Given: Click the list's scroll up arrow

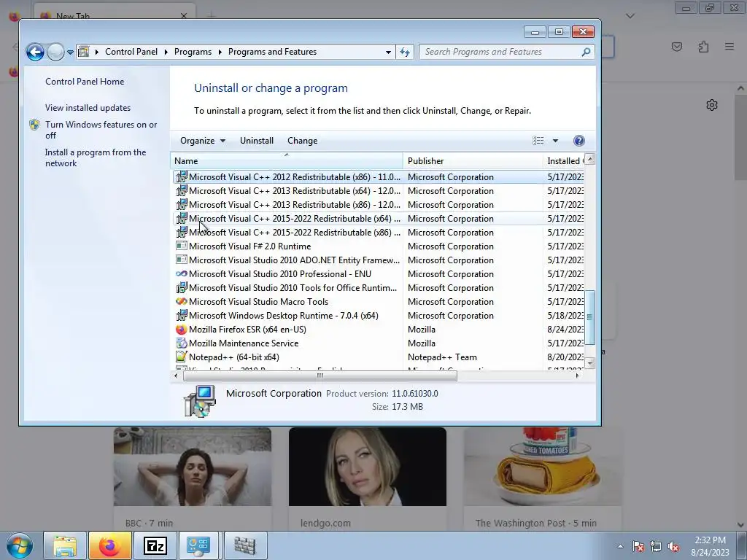Looking at the screenshot, I should tap(589, 159).
